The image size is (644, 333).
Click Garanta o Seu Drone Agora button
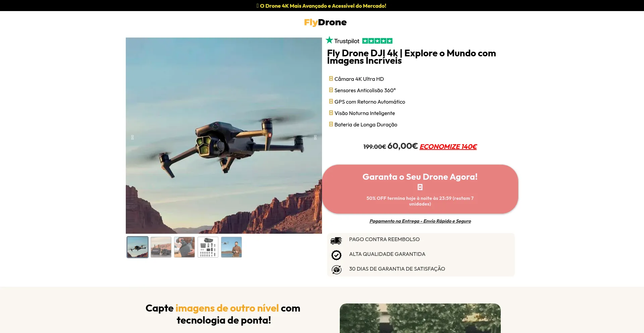[x=420, y=189]
